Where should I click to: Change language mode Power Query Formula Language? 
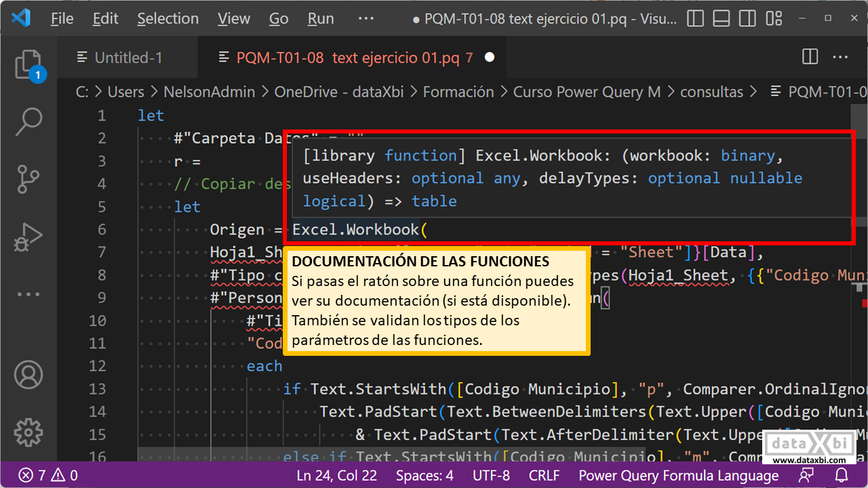coord(678,475)
